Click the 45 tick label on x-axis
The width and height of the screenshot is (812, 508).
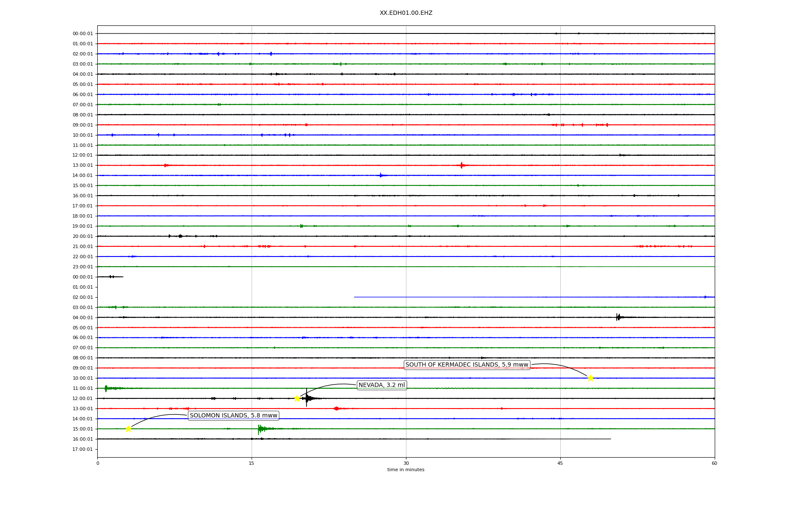[560, 463]
